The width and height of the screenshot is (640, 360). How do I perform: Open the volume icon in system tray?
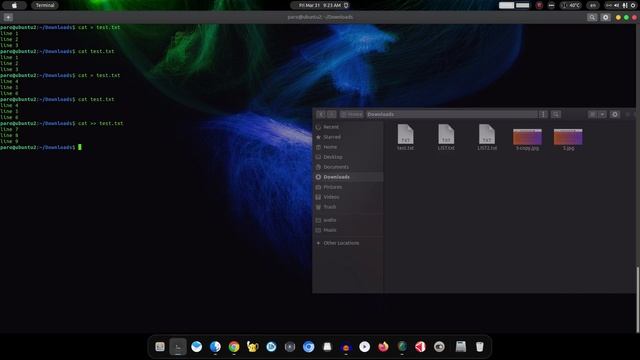[x=616, y=5]
